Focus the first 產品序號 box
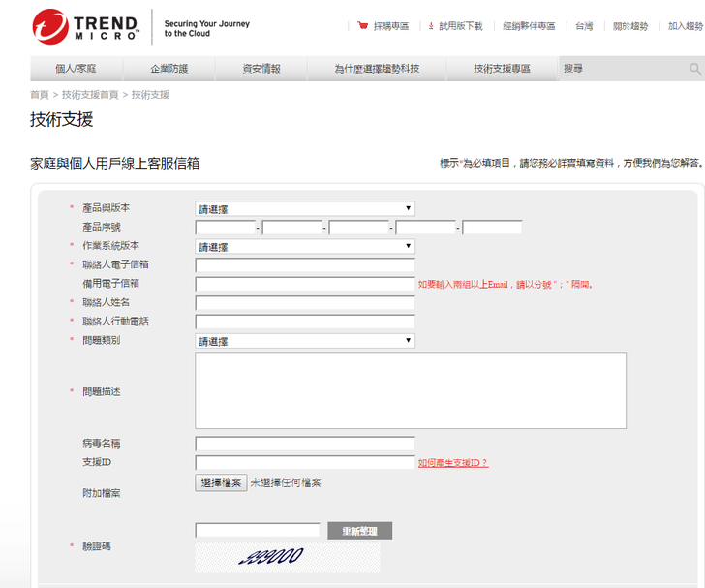Viewport: 705px width, 588px height. tap(226, 228)
